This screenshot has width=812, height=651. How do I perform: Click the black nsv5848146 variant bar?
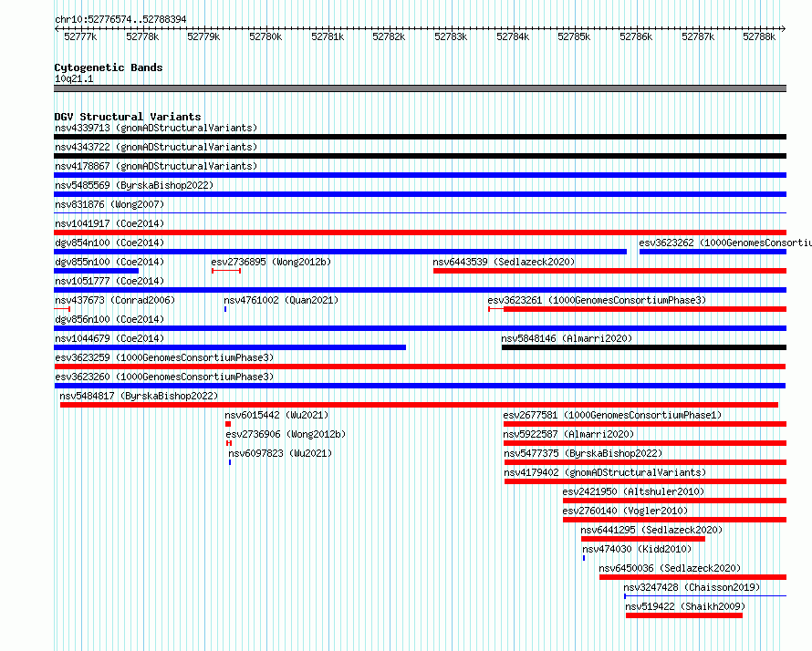point(644,347)
